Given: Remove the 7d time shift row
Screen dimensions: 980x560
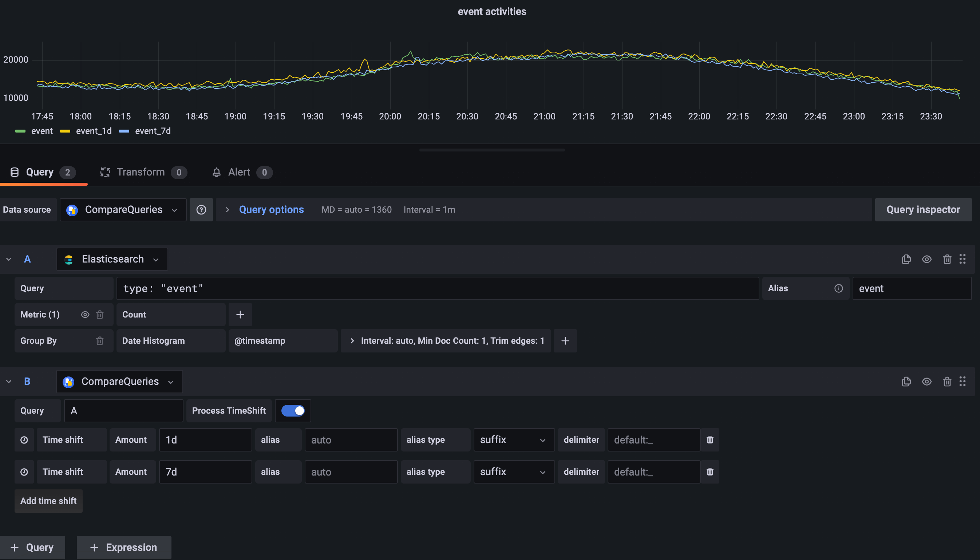Looking at the screenshot, I should 710,472.
